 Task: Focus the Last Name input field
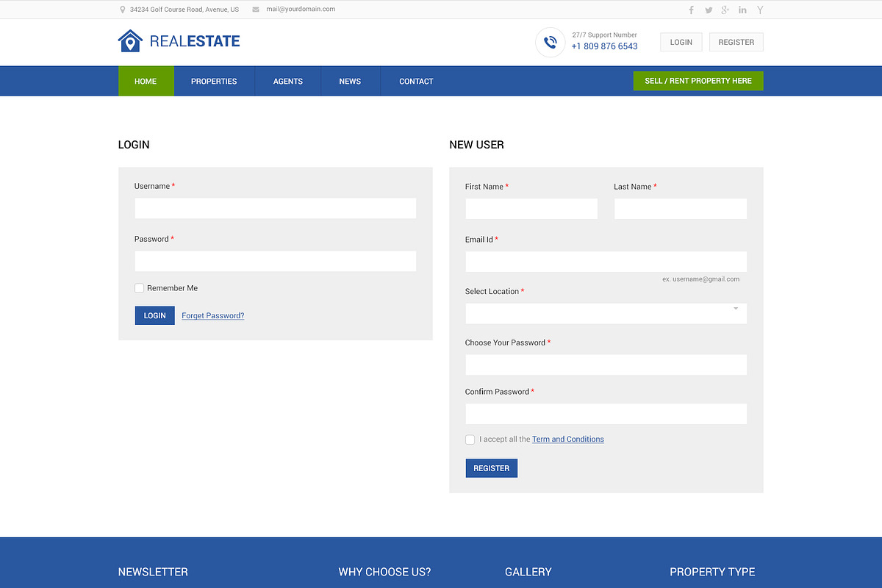click(x=680, y=209)
